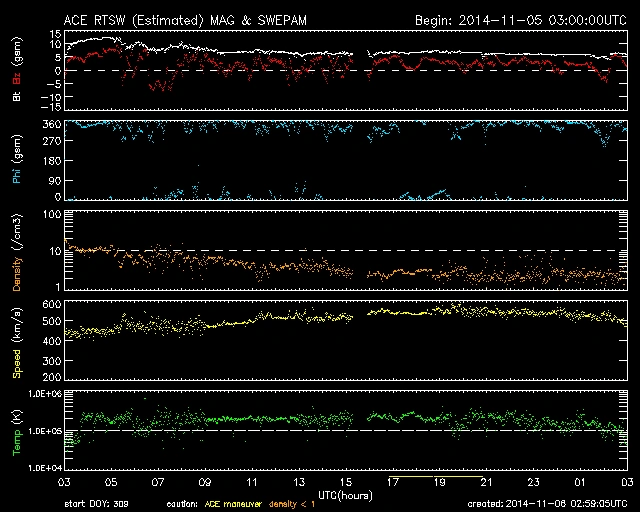
Task: Click the Temp (K) axis label
Action: click(x=17, y=431)
